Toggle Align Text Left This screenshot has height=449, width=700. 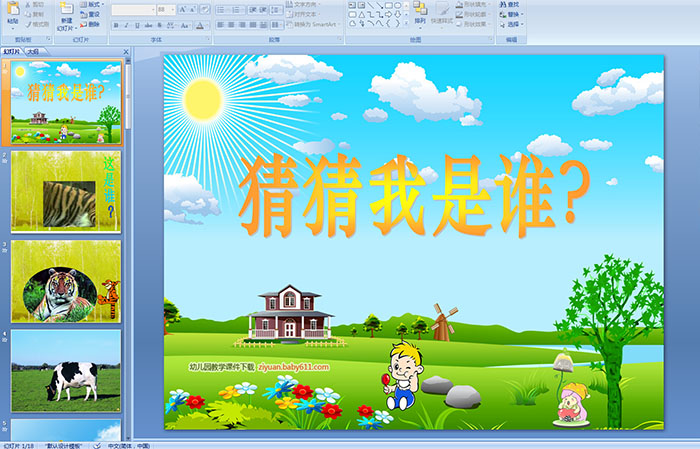(221, 25)
